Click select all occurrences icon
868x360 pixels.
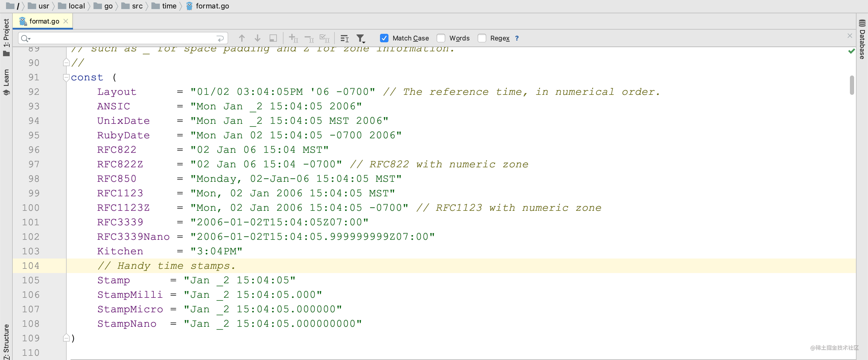pyautogui.click(x=324, y=38)
